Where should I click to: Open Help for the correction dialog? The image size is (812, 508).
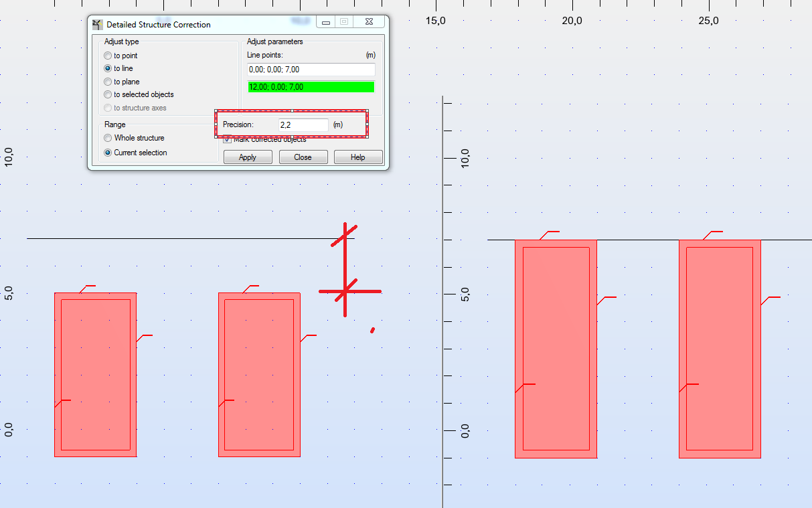point(357,157)
